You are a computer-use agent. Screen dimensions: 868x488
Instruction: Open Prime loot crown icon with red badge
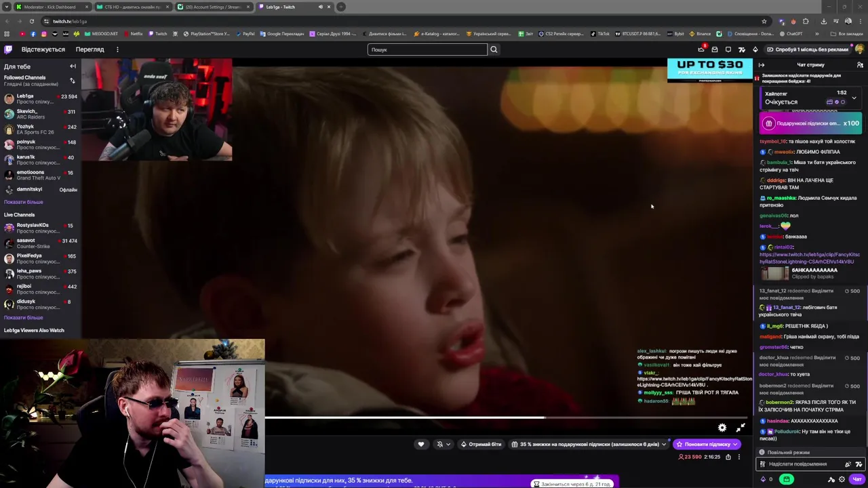click(701, 49)
